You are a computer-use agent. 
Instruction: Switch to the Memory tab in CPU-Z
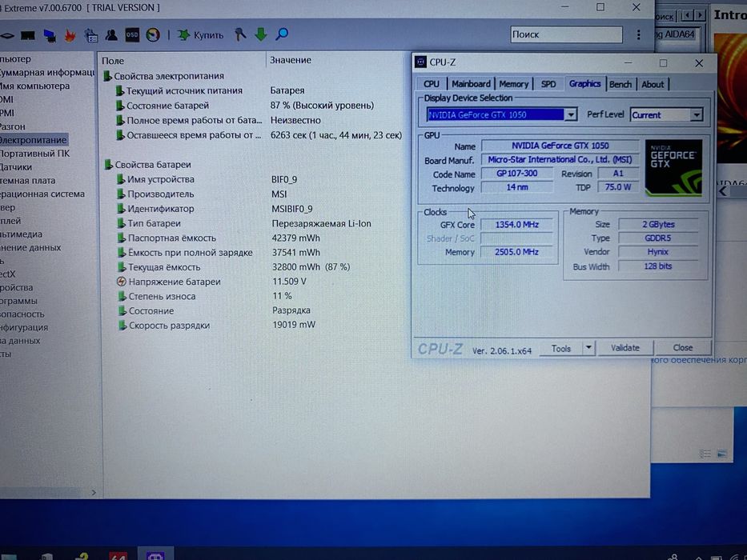[x=513, y=84]
